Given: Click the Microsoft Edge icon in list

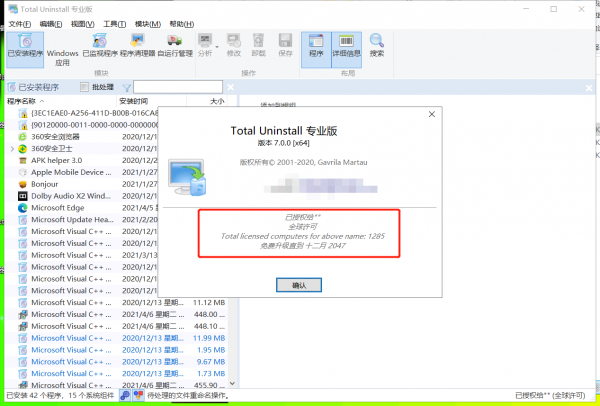Looking at the screenshot, I should (x=23, y=208).
